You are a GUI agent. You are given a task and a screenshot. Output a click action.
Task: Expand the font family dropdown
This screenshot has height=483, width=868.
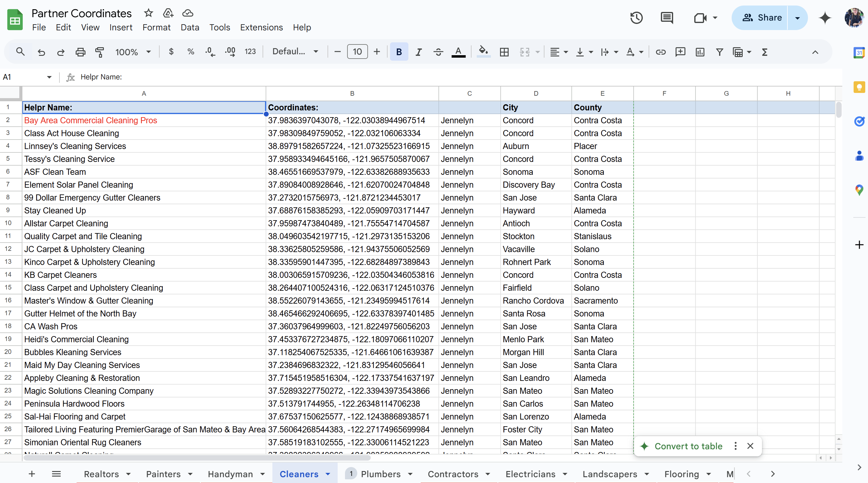(x=295, y=52)
